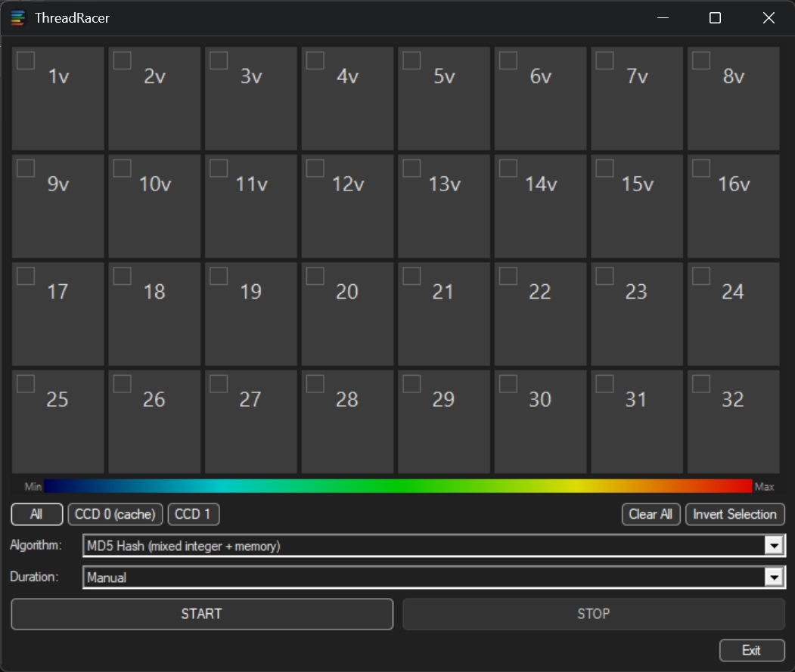Tick the checkbox for thread 20
The width and height of the screenshot is (795, 672).
point(315,276)
